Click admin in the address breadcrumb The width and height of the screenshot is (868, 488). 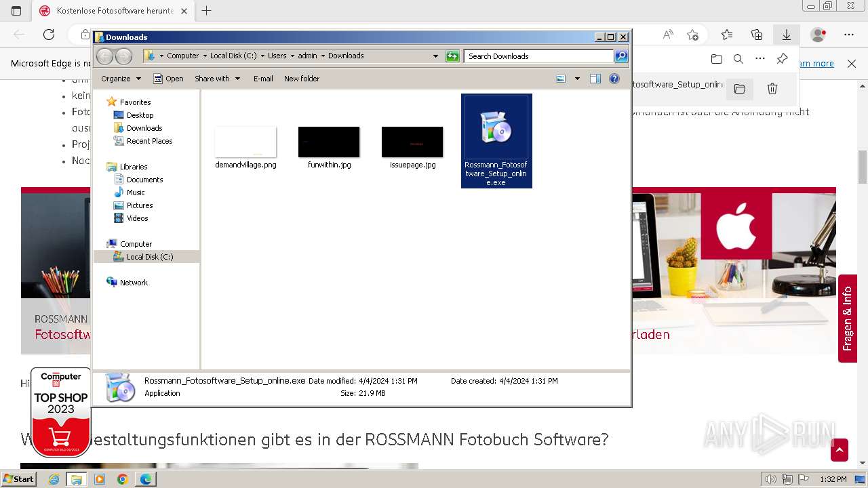[x=307, y=56]
